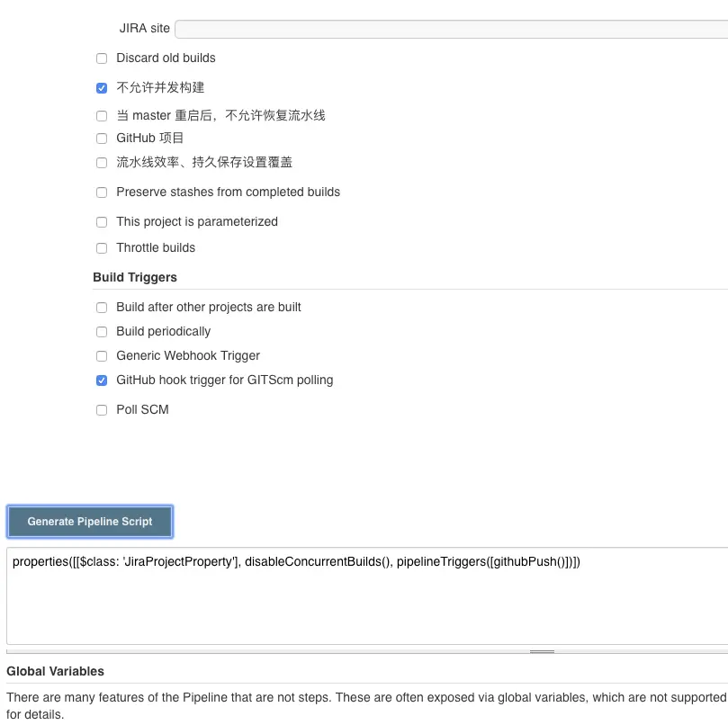Check Preserve stashes from completed builds

point(101,192)
